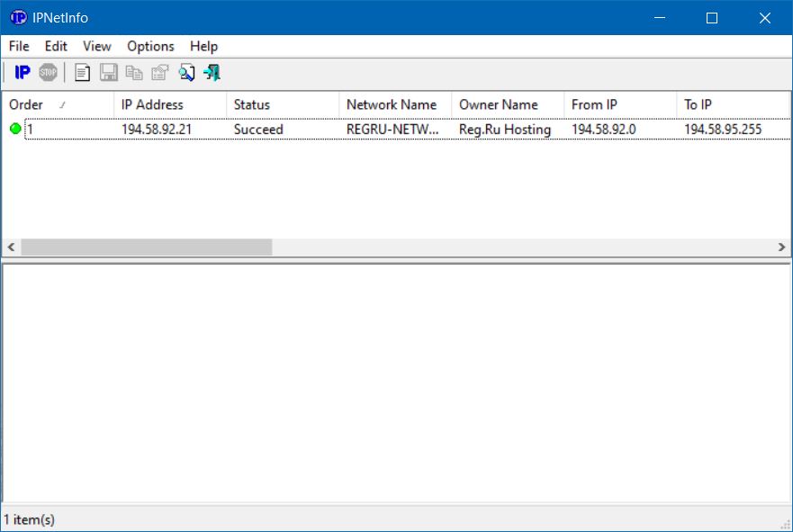Select the cell 194.58.92.21
The height and width of the screenshot is (532, 793).
pyautogui.click(x=157, y=130)
